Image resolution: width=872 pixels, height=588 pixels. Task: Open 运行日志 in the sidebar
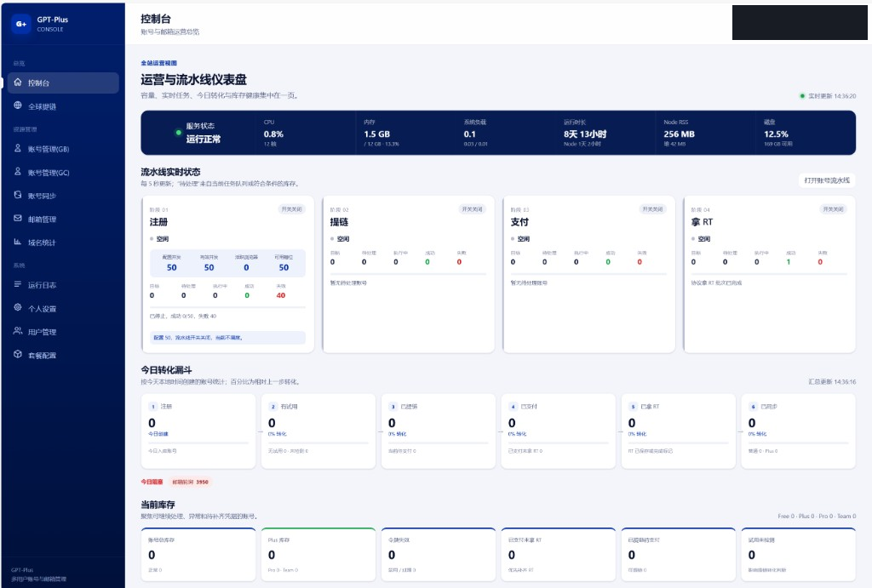[x=61, y=285]
